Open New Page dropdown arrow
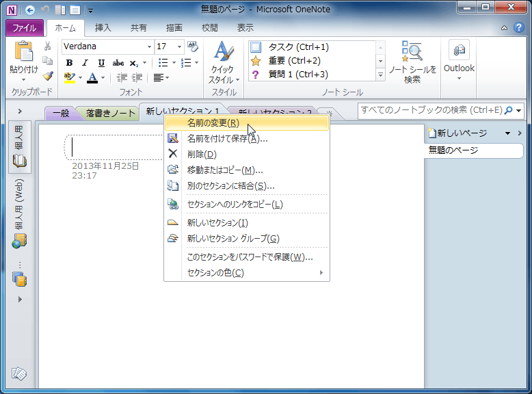 tap(507, 133)
